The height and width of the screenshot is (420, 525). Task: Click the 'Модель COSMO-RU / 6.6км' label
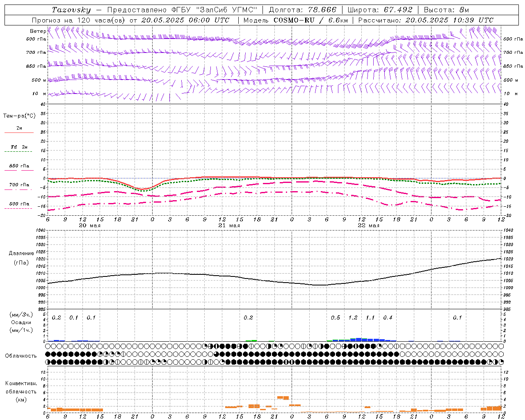[295, 20]
